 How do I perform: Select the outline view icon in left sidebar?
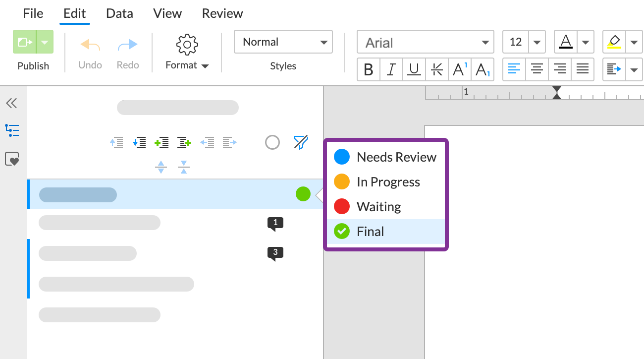12,130
